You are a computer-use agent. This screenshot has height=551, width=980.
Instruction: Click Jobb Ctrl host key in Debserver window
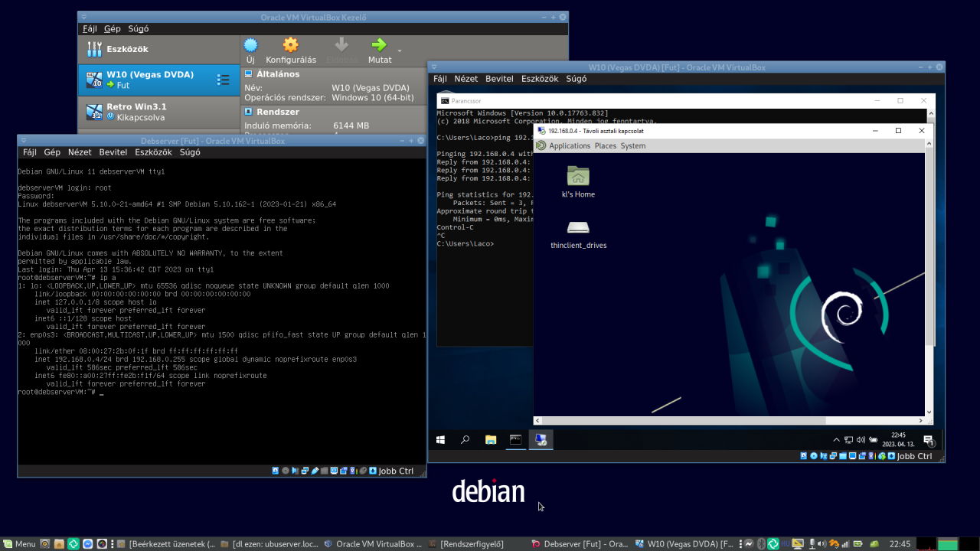pyautogui.click(x=396, y=471)
